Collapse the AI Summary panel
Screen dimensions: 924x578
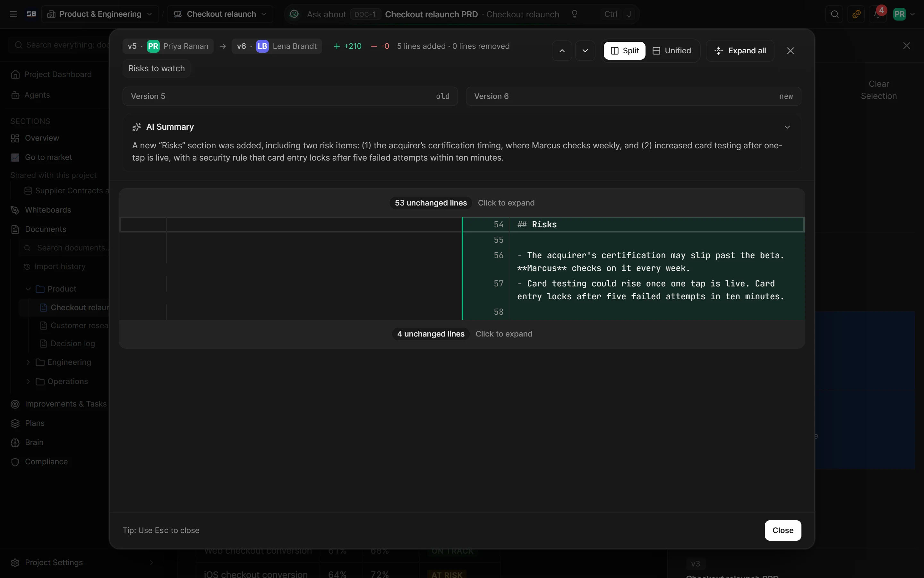coord(787,127)
